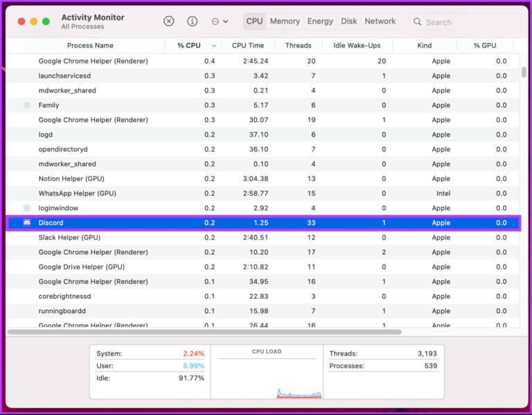The image size is (532, 415).
Task: Sort by Process Name column
Action: (x=90, y=46)
